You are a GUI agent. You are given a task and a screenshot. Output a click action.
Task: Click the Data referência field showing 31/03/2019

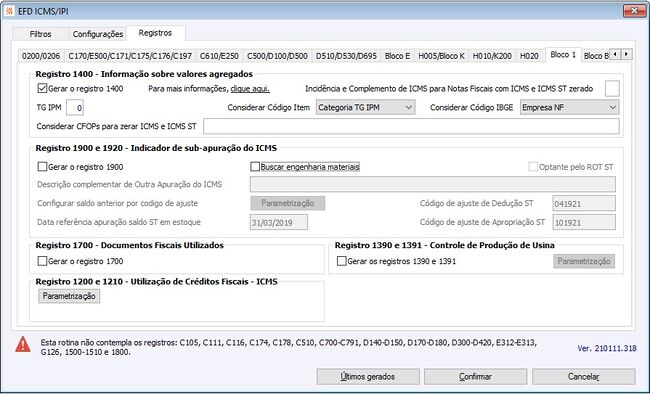pos(279,222)
